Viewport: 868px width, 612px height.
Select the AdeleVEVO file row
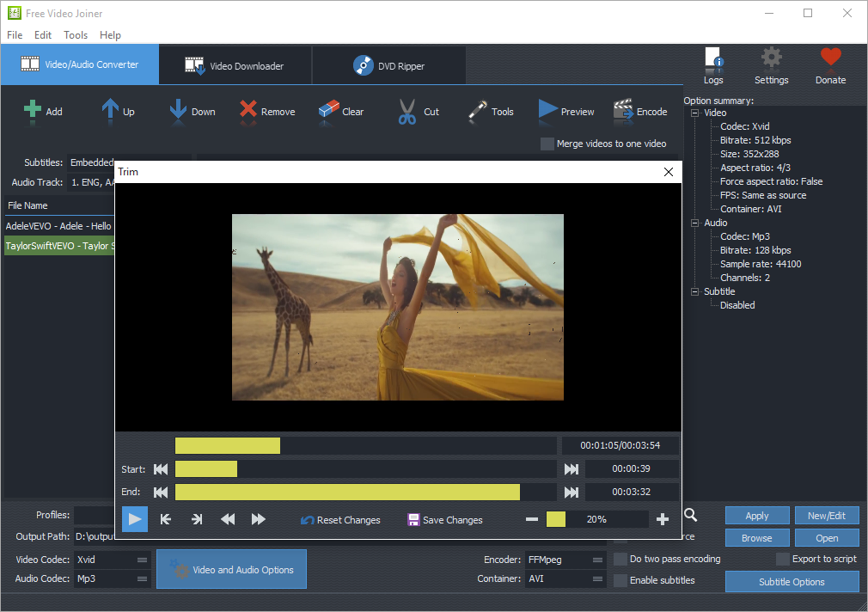click(x=59, y=226)
